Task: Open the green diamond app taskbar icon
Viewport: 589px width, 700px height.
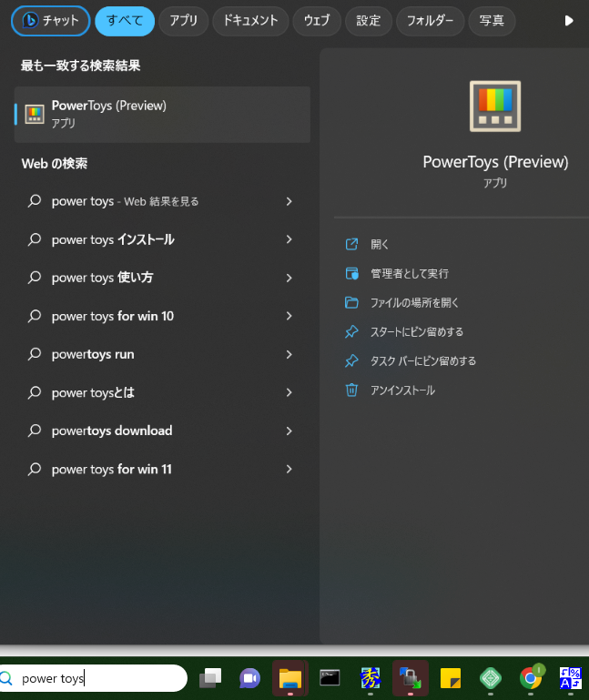Action: [x=491, y=678]
